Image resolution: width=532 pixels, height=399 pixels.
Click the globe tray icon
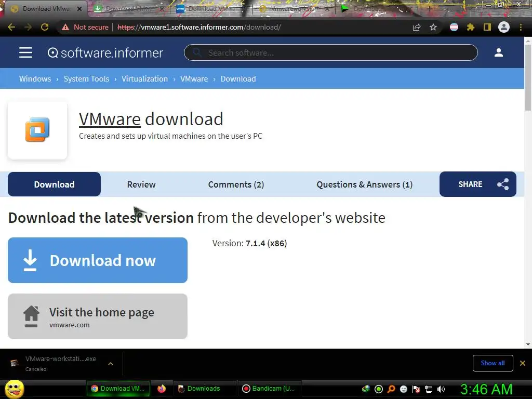point(366,389)
